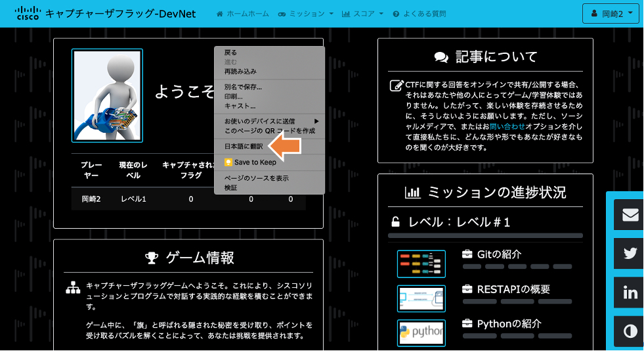
Task: Open よくある質問 FAQ link
Action: pyautogui.click(x=419, y=14)
